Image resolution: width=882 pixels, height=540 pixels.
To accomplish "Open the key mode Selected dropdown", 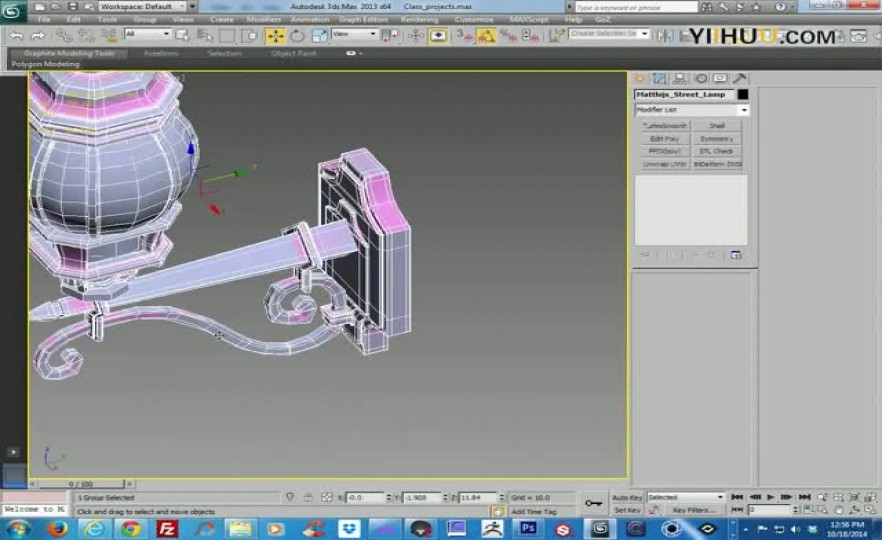I will pos(685,497).
